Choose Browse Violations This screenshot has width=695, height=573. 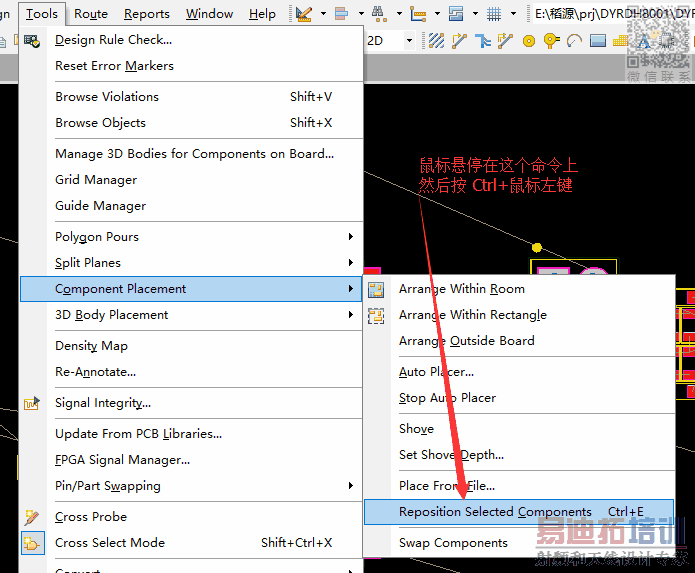click(191, 97)
